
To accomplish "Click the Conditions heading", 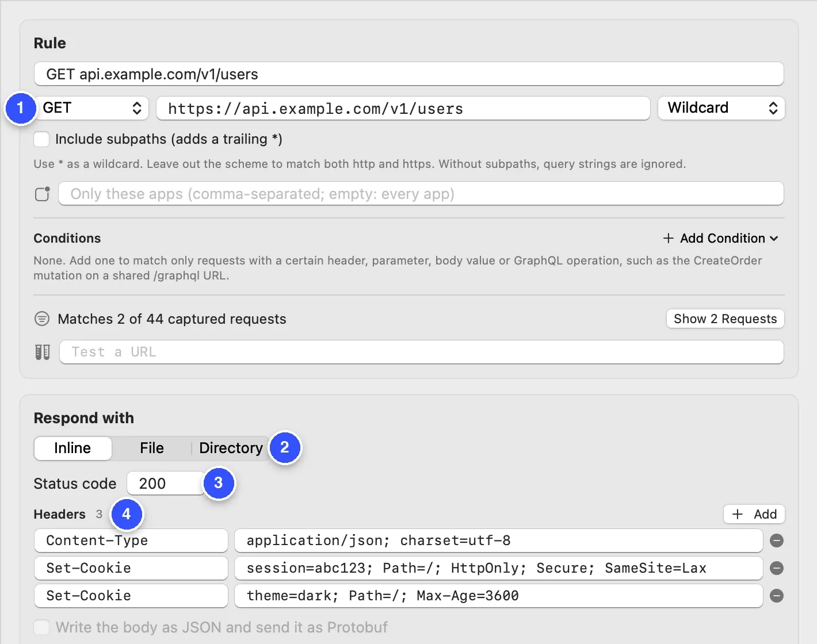I will click(x=67, y=238).
